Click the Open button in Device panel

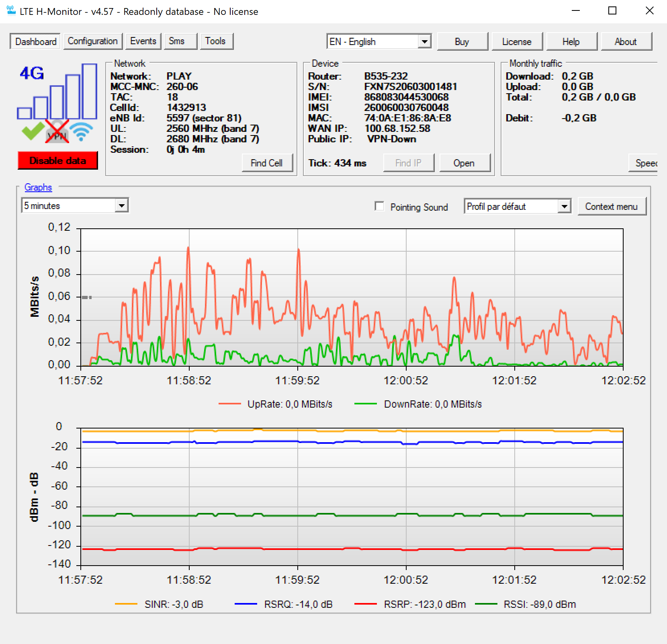click(464, 163)
